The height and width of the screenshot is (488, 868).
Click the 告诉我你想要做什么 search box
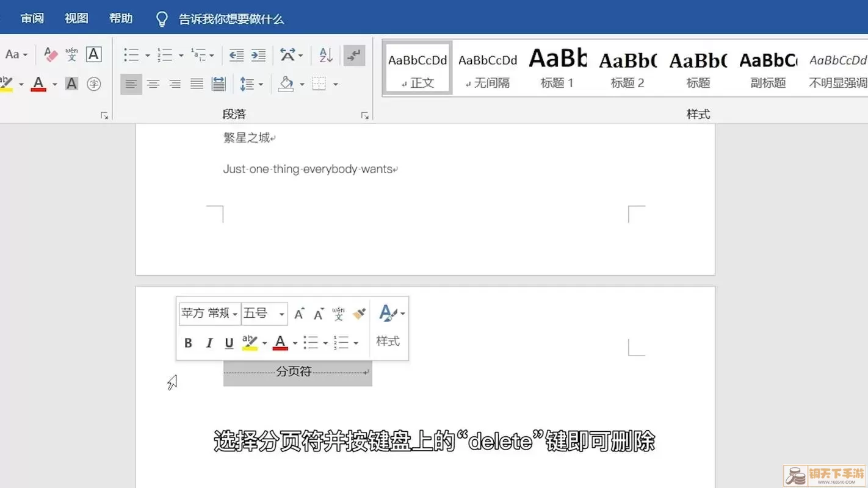[x=231, y=19]
